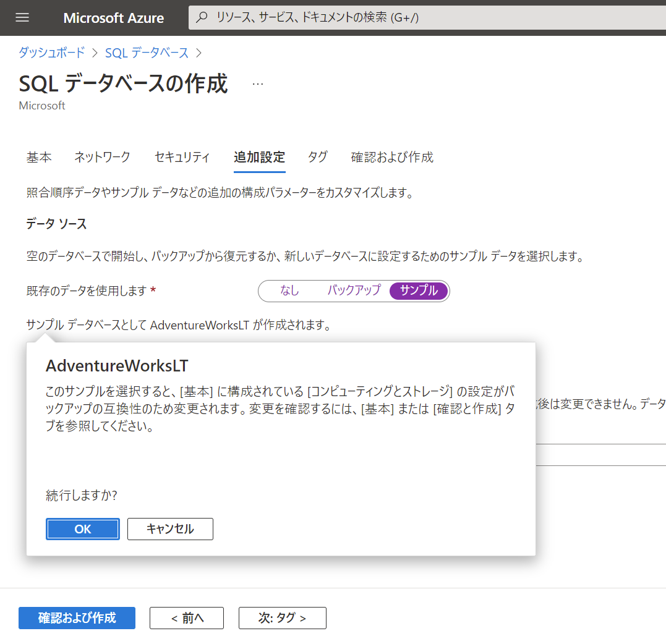
Task: Select バックアップ data source option
Action: (354, 291)
